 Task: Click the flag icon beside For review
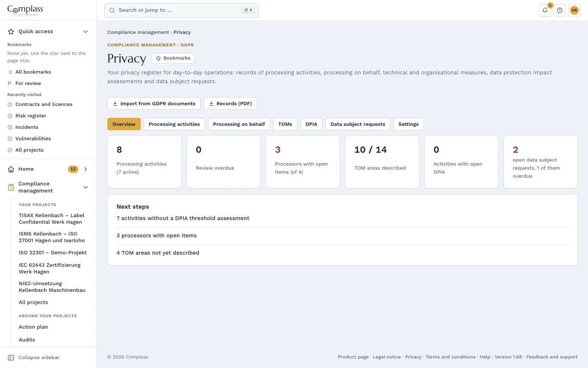(10, 84)
